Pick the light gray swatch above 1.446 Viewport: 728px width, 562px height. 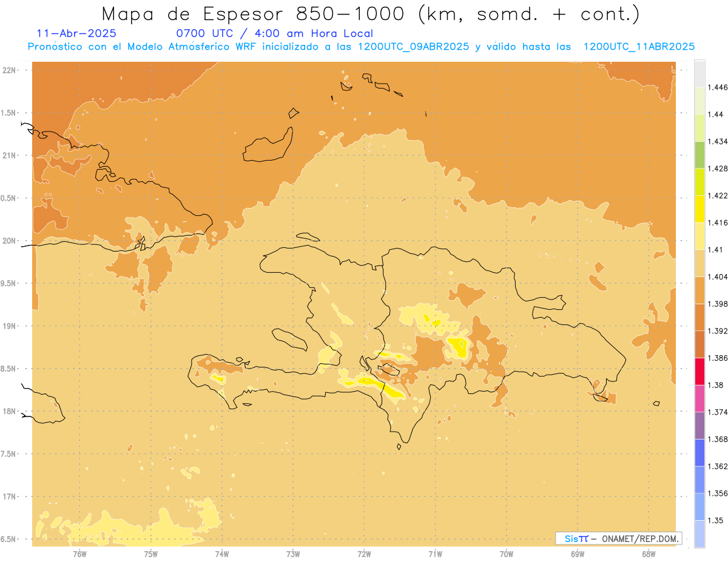click(x=699, y=73)
